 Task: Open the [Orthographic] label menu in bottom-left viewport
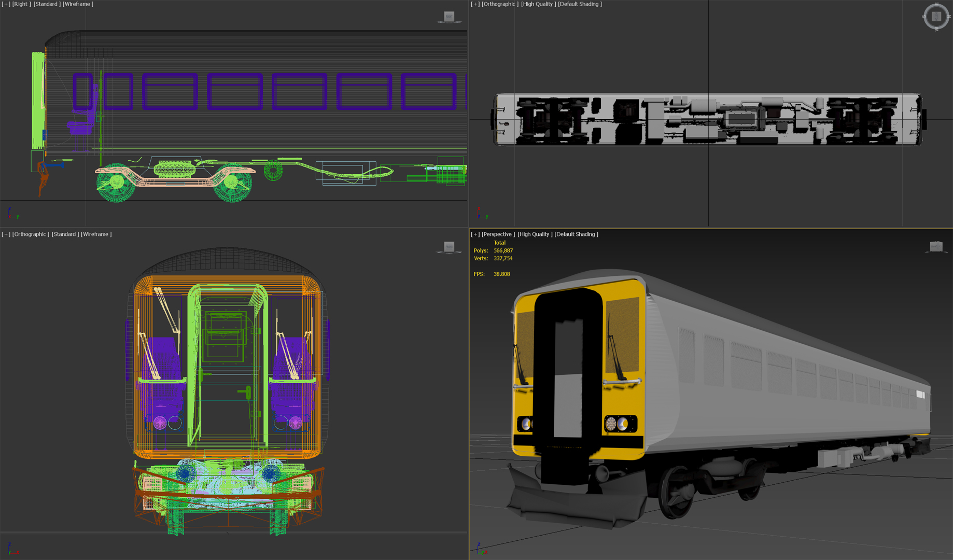pos(31,234)
